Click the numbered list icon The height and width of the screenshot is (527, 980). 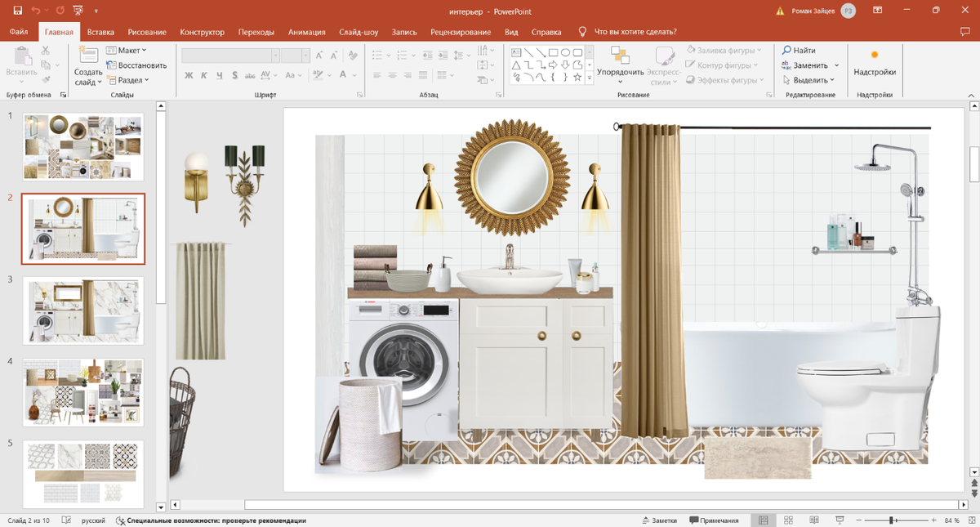click(x=403, y=56)
